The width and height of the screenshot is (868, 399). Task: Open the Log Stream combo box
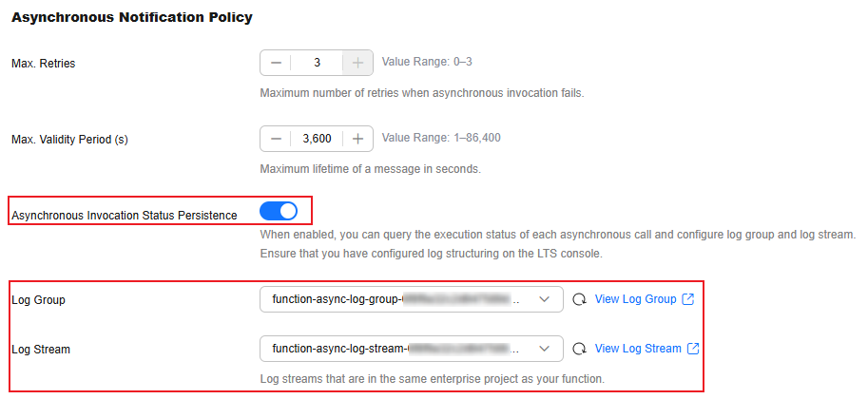tap(412, 349)
